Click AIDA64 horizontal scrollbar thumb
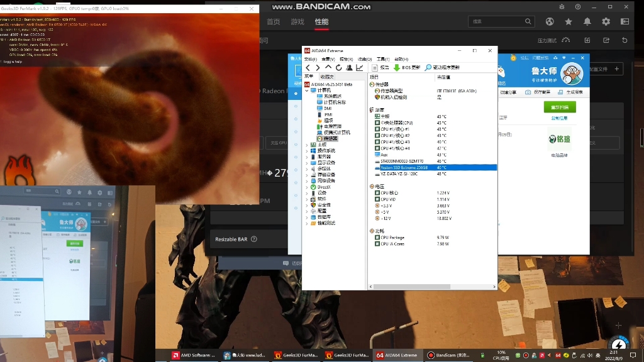Image resolution: width=644 pixels, height=362 pixels. tap(411, 287)
